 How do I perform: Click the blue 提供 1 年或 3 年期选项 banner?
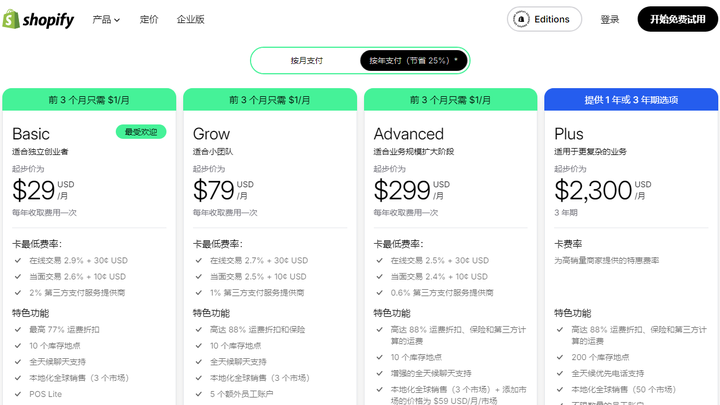point(631,100)
